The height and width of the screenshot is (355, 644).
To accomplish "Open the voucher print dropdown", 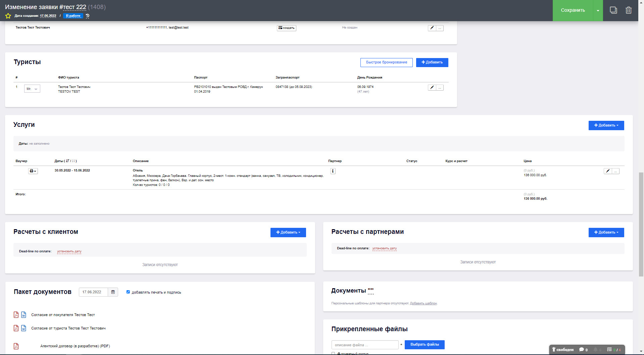I will coord(33,171).
